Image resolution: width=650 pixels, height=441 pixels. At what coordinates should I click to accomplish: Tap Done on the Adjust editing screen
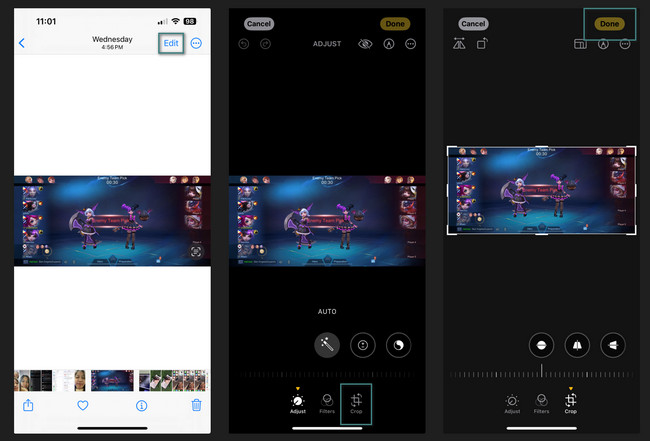pos(395,24)
